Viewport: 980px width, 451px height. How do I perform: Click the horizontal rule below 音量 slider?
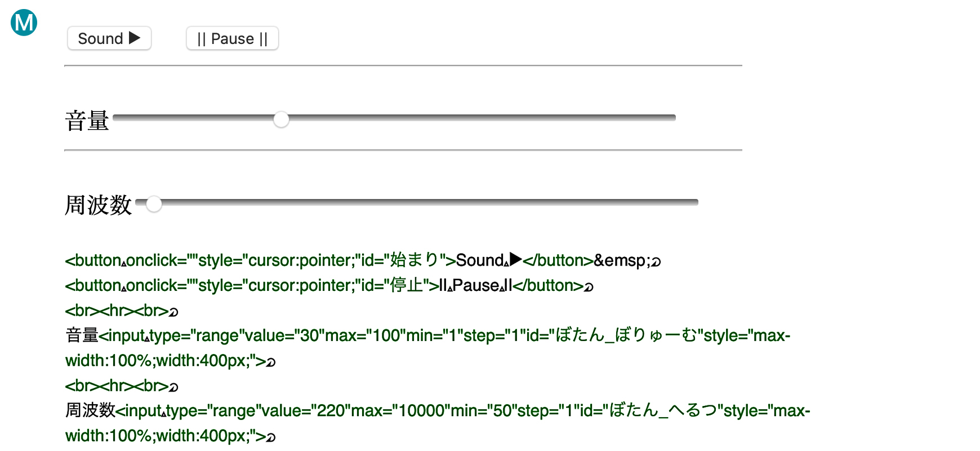(403, 151)
